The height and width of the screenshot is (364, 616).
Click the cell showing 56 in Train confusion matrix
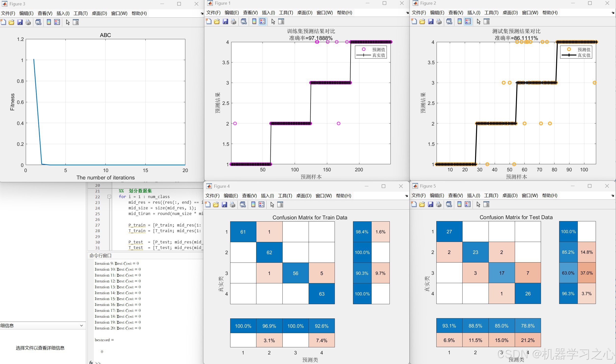[295, 273]
